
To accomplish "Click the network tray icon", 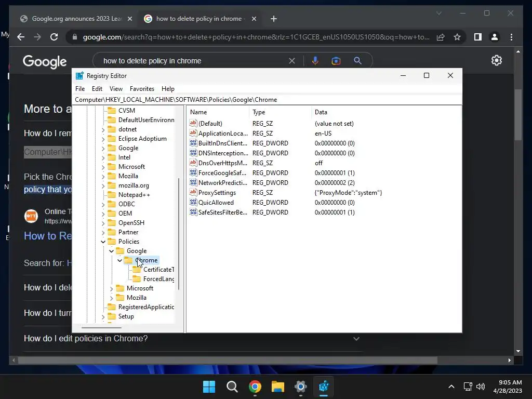I will click(468, 387).
